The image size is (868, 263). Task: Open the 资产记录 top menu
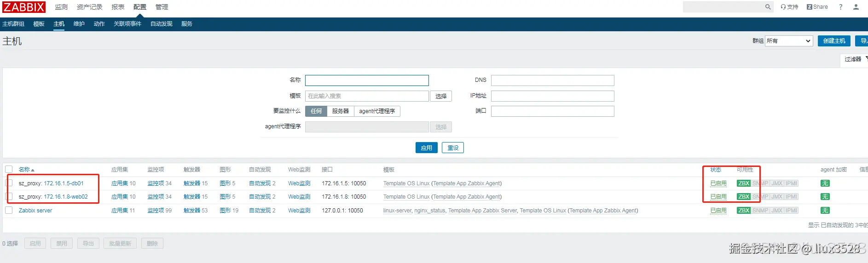89,7
